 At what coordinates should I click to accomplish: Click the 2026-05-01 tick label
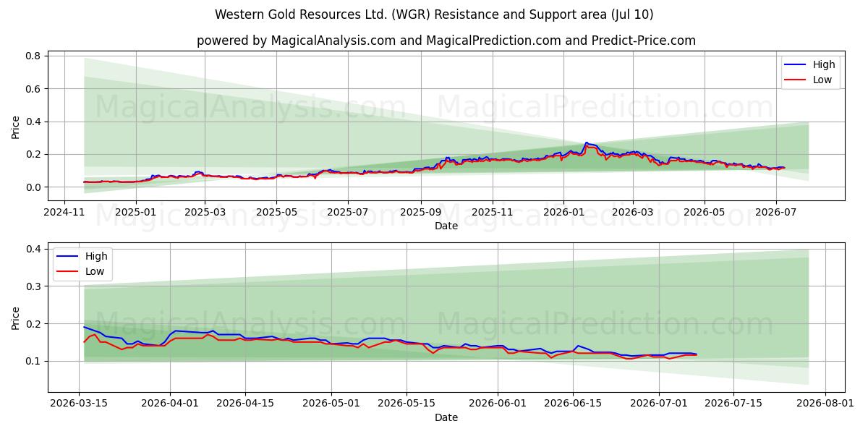[331, 404]
